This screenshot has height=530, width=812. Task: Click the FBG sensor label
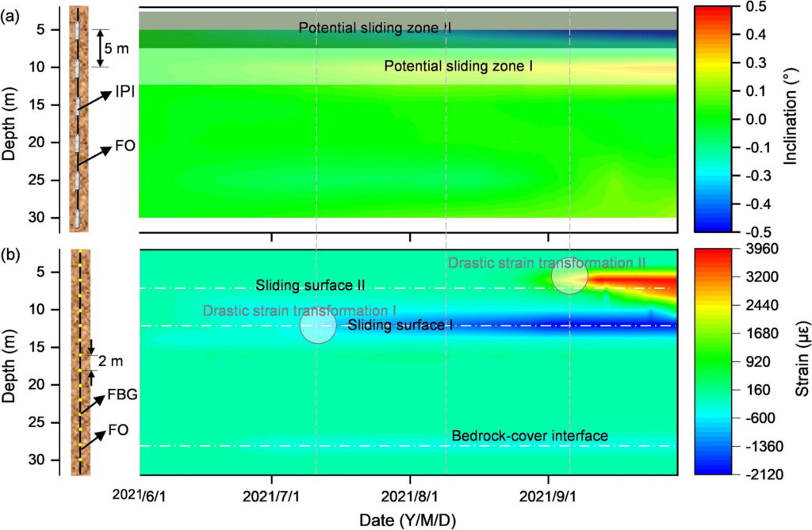pos(129,392)
